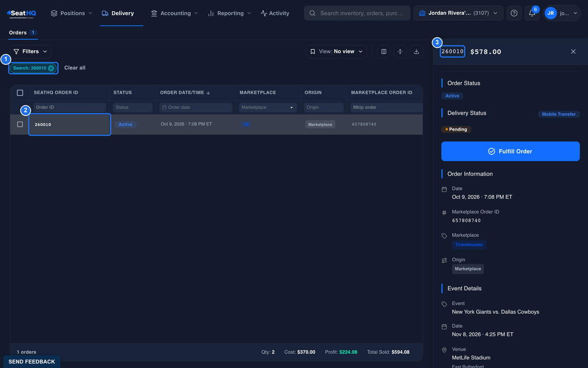Click the hash icon beside Marketplace Order ID
This screenshot has width=588, height=368.
(x=444, y=213)
